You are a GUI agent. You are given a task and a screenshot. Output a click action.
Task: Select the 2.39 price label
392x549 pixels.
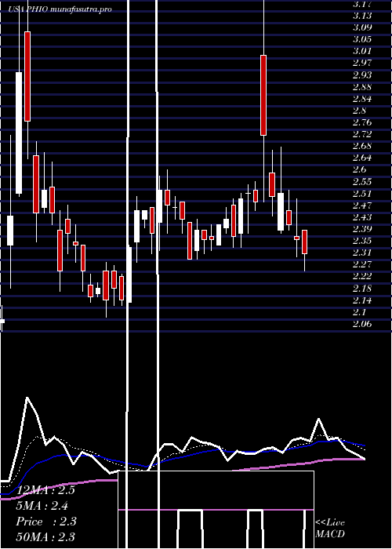tap(362, 229)
